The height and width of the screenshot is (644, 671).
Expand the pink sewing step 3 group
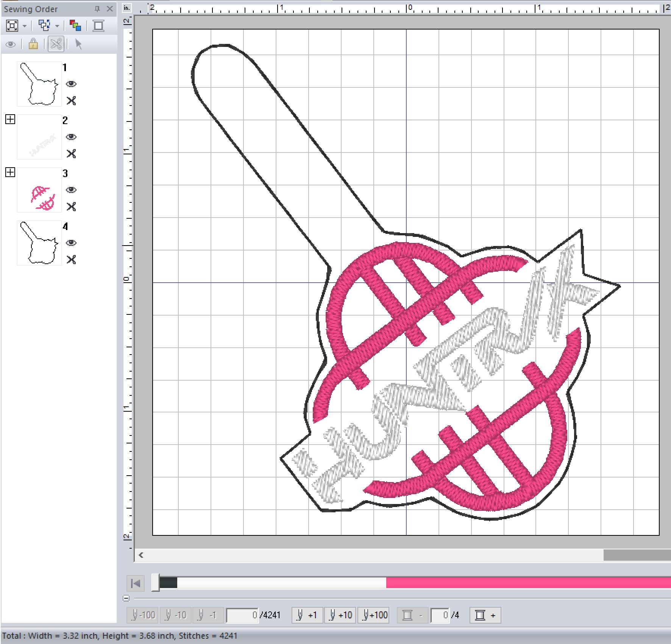point(10,173)
